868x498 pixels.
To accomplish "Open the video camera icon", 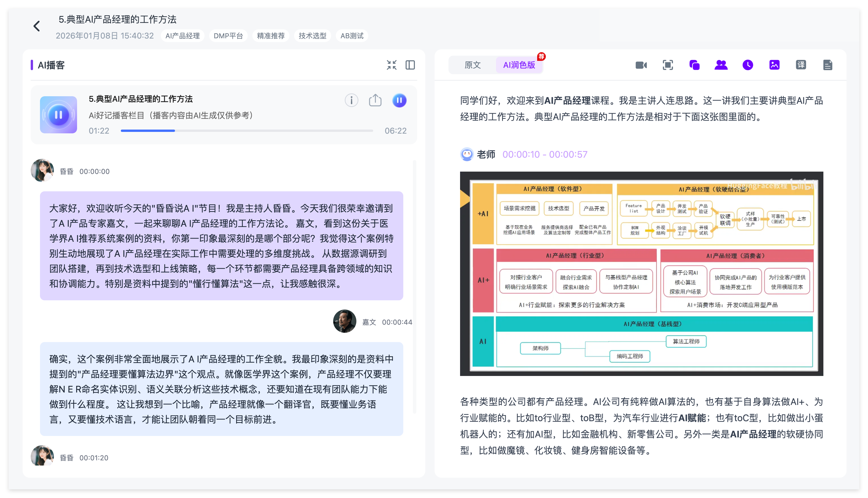I will click(x=641, y=65).
